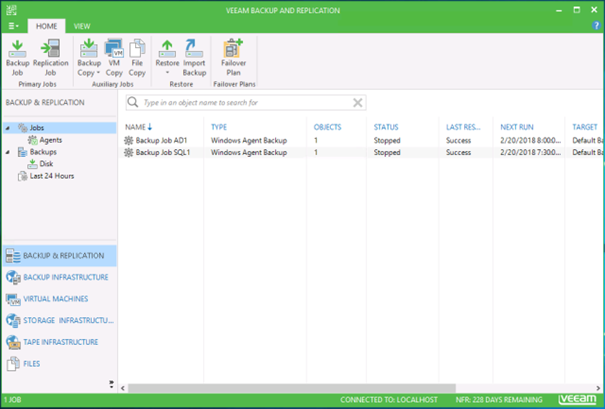The height and width of the screenshot is (409, 605).
Task: Click the horizontal scrollbar thumb
Action: tap(292, 388)
